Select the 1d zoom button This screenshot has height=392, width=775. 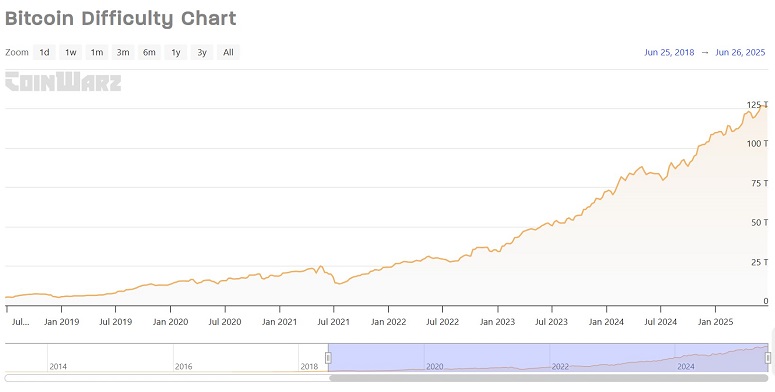[x=44, y=52]
